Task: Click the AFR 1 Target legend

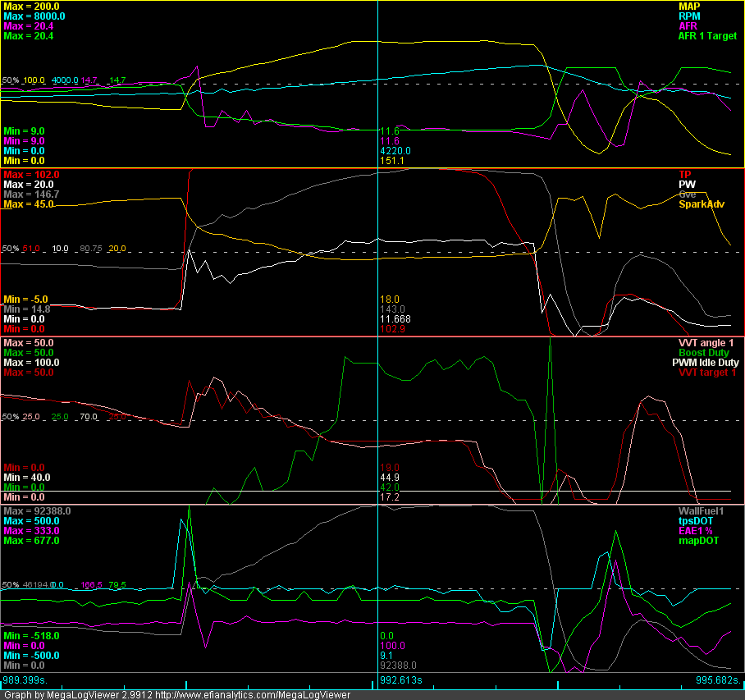Action: pyautogui.click(x=707, y=35)
